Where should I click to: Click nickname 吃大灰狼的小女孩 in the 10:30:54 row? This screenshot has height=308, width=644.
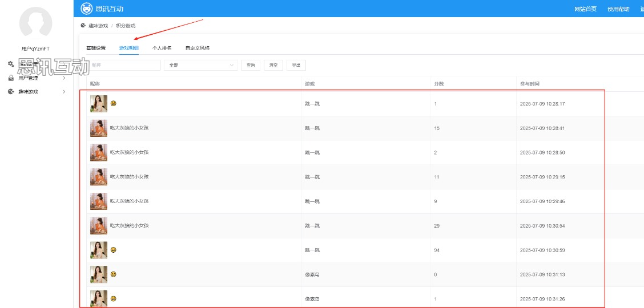click(130, 225)
